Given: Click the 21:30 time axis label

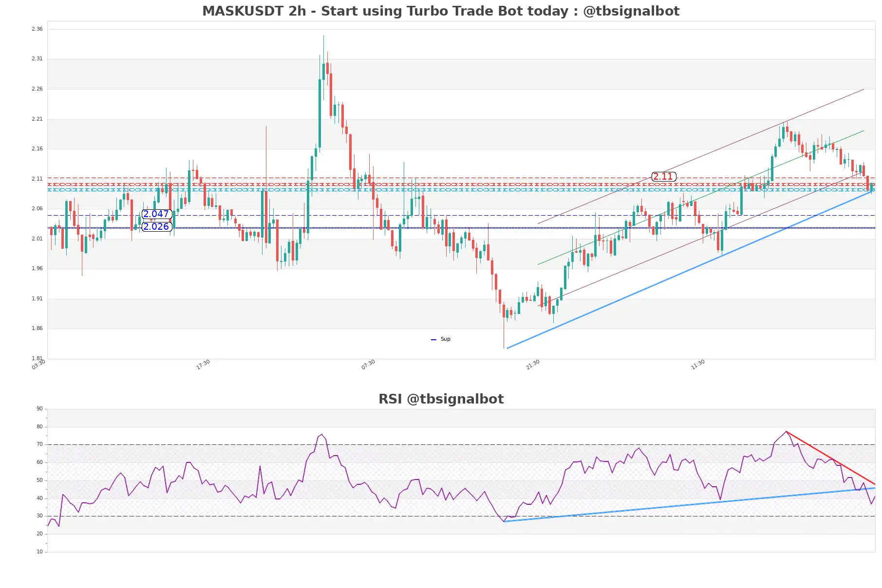Looking at the screenshot, I should pyautogui.click(x=533, y=365).
